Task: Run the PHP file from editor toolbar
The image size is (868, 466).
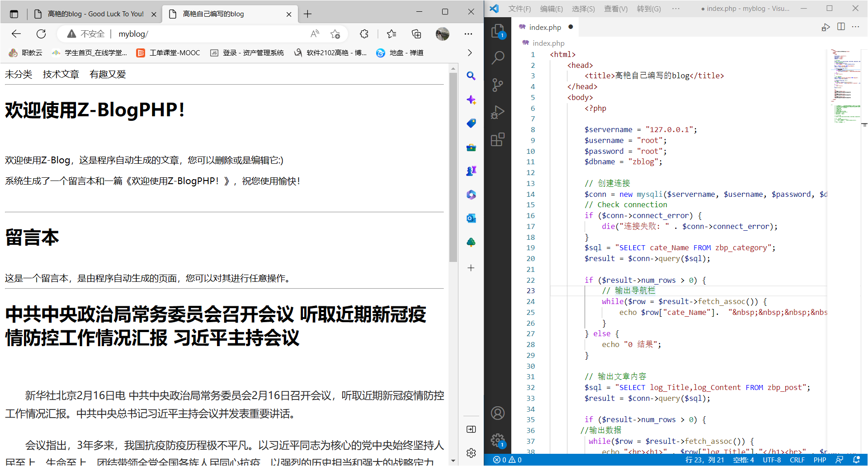Action: click(826, 27)
